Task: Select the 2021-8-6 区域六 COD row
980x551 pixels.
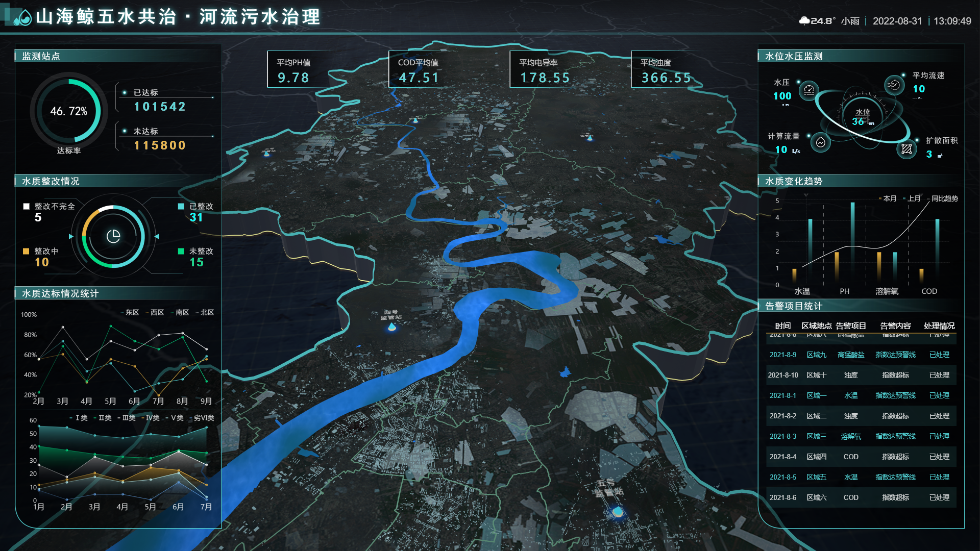Action: [x=860, y=497]
